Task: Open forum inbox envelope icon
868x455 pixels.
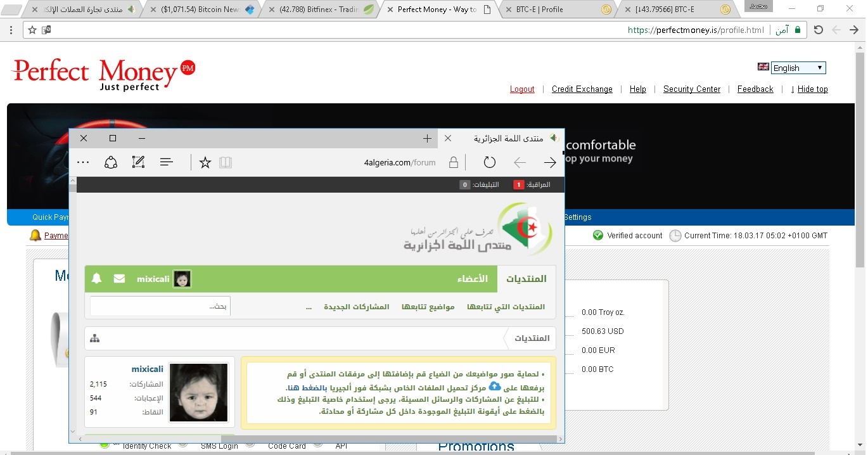Action: click(x=119, y=279)
